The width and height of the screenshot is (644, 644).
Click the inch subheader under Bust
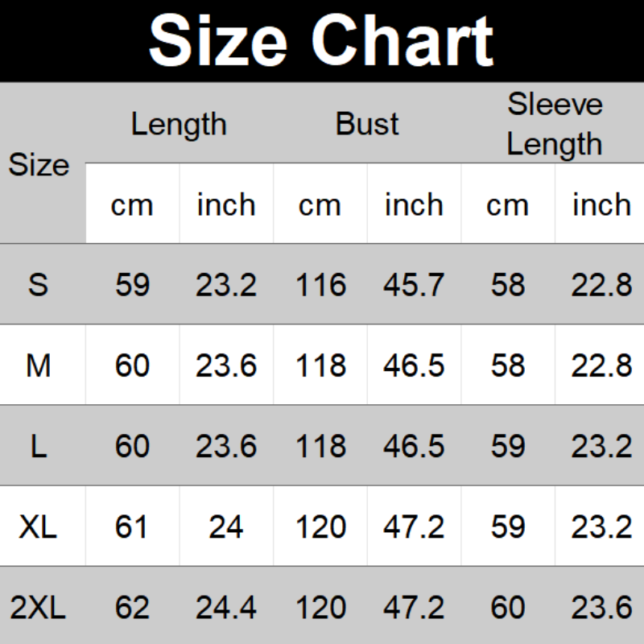tap(414, 204)
